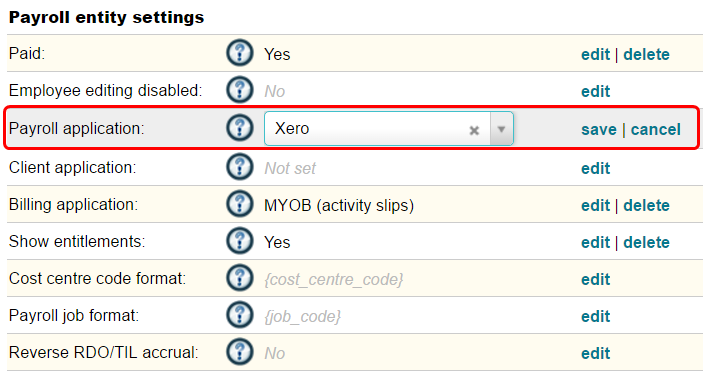Screen dimensions: 703x377
Task: Open help icon for Cost centre code format
Action: click(240, 278)
